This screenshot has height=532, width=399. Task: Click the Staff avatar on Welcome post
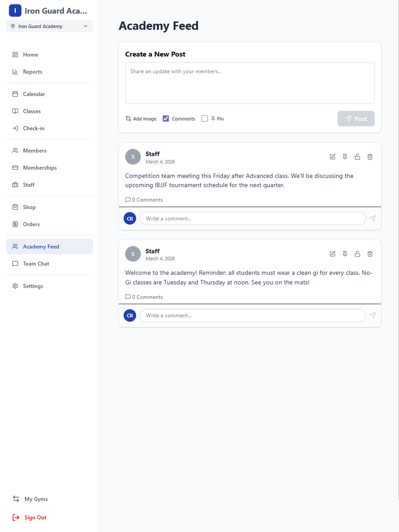(x=133, y=254)
